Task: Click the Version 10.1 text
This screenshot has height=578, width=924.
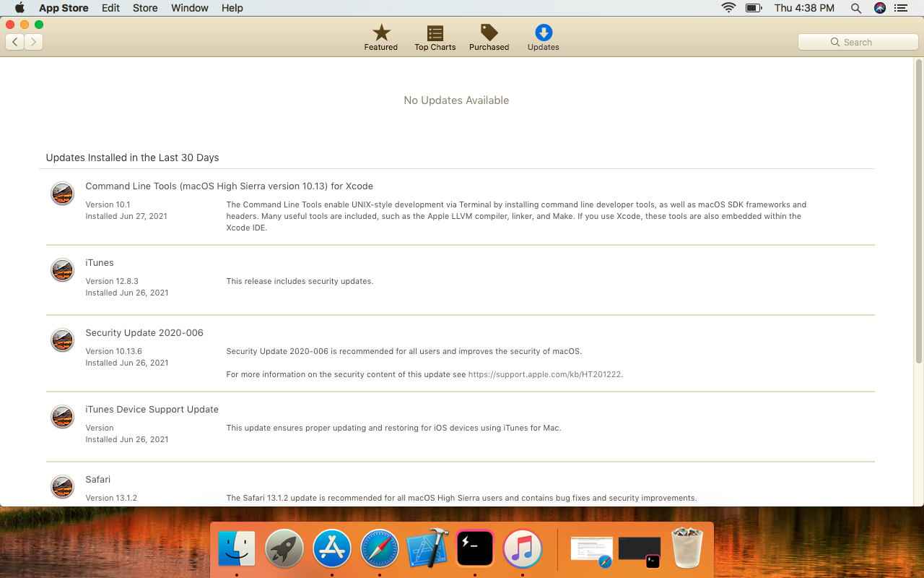Action: (x=108, y=204)
